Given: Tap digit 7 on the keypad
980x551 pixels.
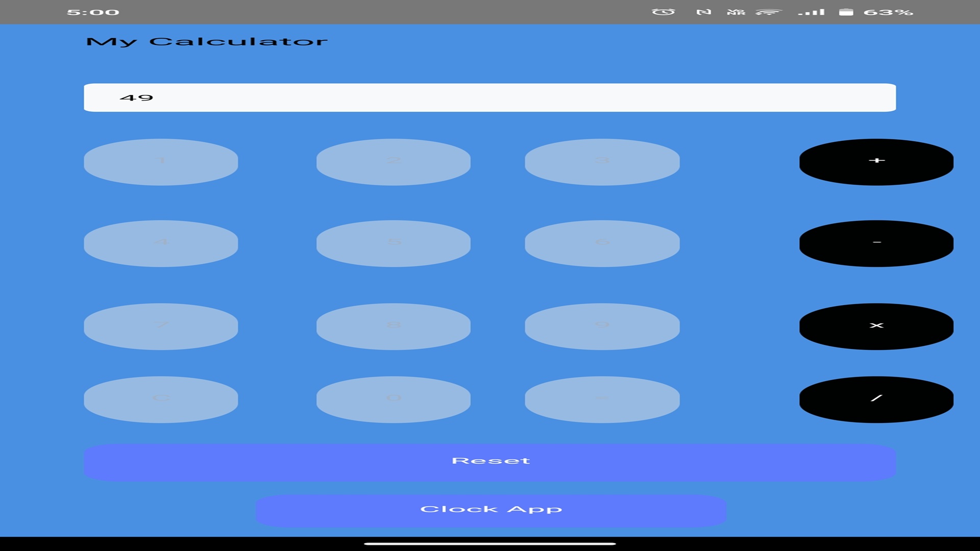Looking at the screenshot, I should [161, 327].
